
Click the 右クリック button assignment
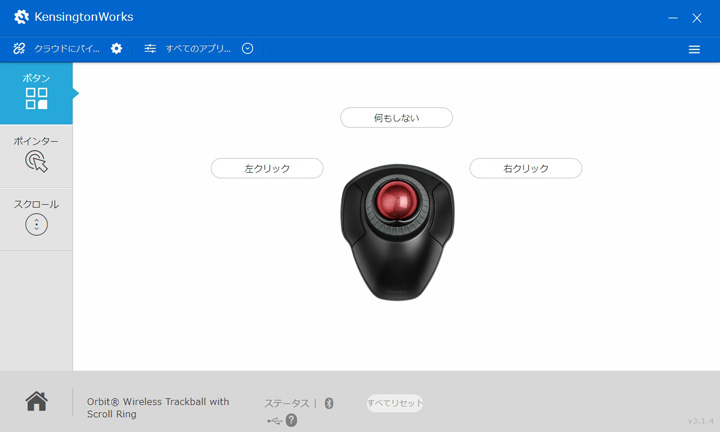pyautogui.click(x=525, y=169)
